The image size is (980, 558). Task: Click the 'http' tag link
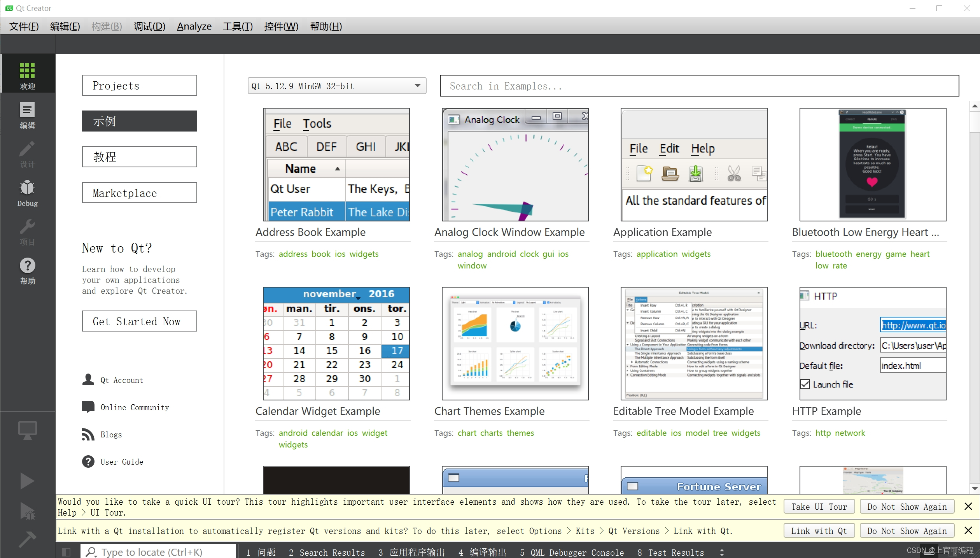[823, 433]
